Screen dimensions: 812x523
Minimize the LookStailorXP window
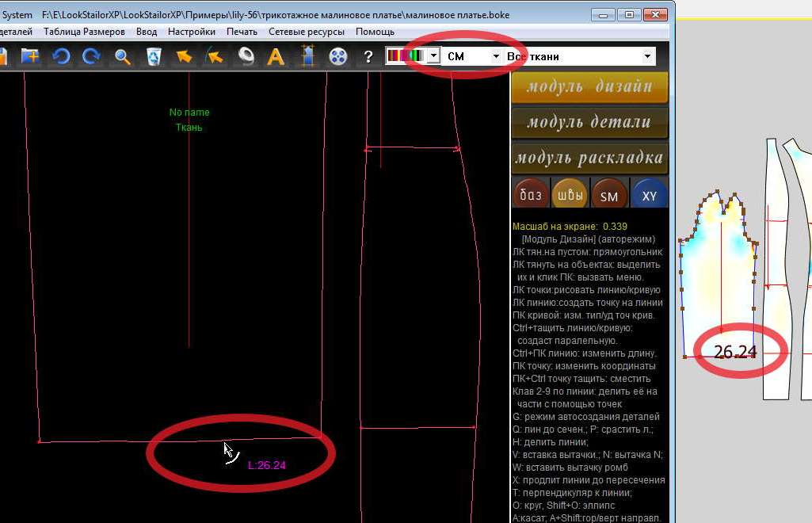603,15
